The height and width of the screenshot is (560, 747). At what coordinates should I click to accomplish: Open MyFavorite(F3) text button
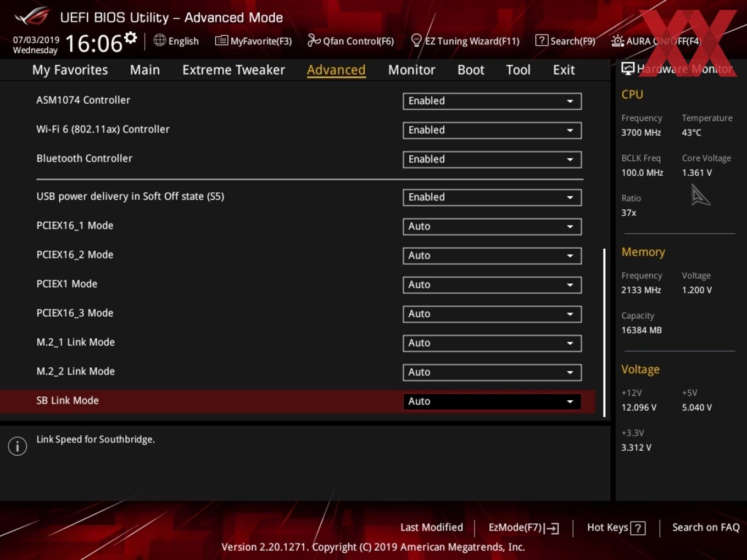click(x=261, y=41)
